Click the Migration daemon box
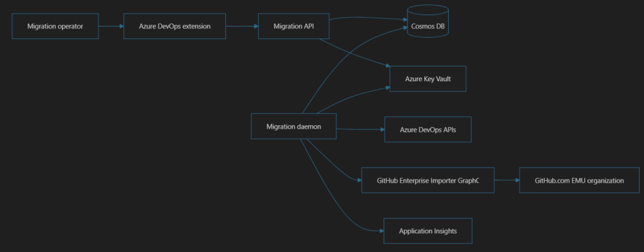This screenshot has height=252, width=644. coord(293,126)
